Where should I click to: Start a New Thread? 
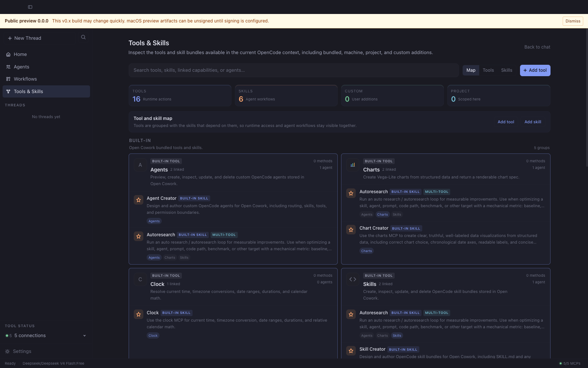(40, 38)
